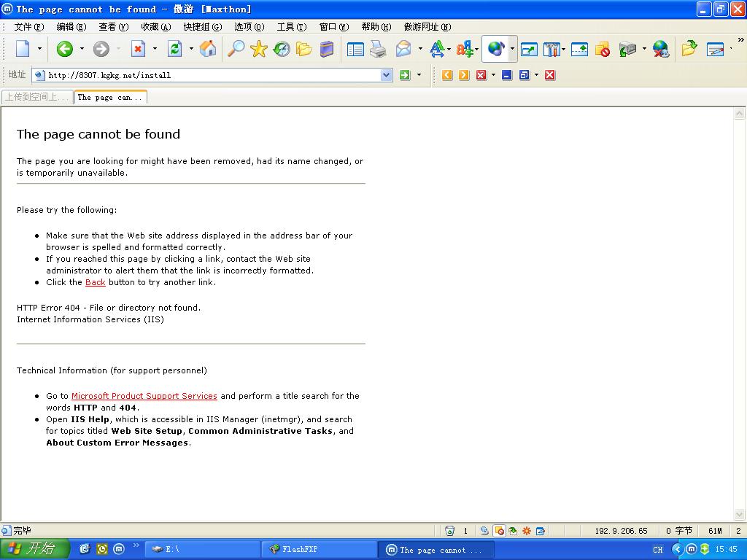Toggle the status bar recycle bin icon
747x560 pixels.
449,531
